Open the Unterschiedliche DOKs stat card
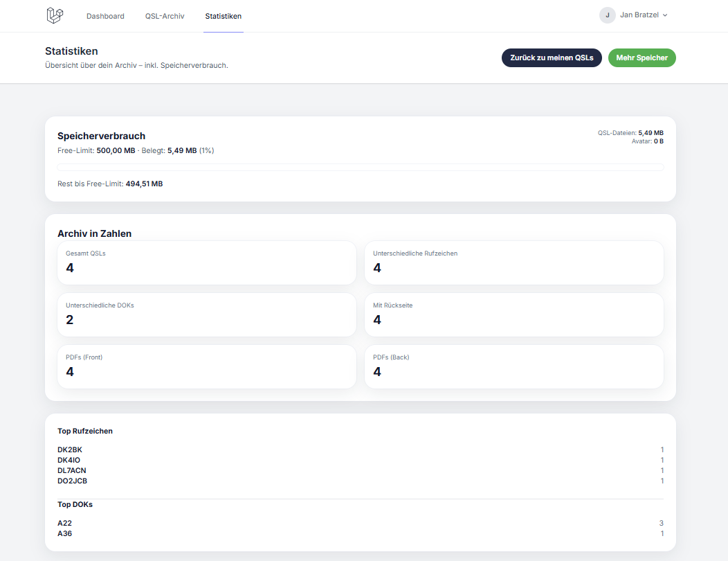728x561 pixels. pyautogui.click(x=206, y=314)
